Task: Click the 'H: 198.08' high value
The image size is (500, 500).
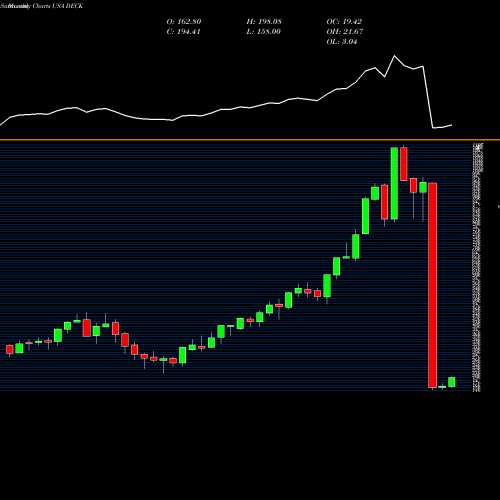Action: 264,22
